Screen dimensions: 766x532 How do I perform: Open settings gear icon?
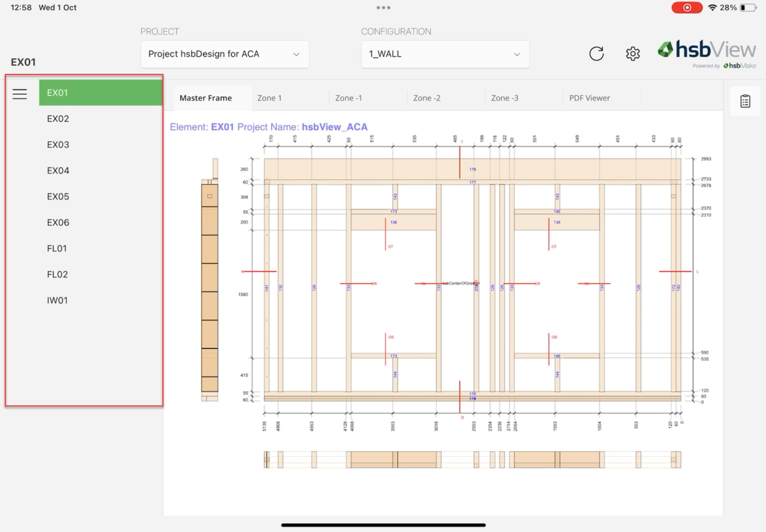[633, 54]
